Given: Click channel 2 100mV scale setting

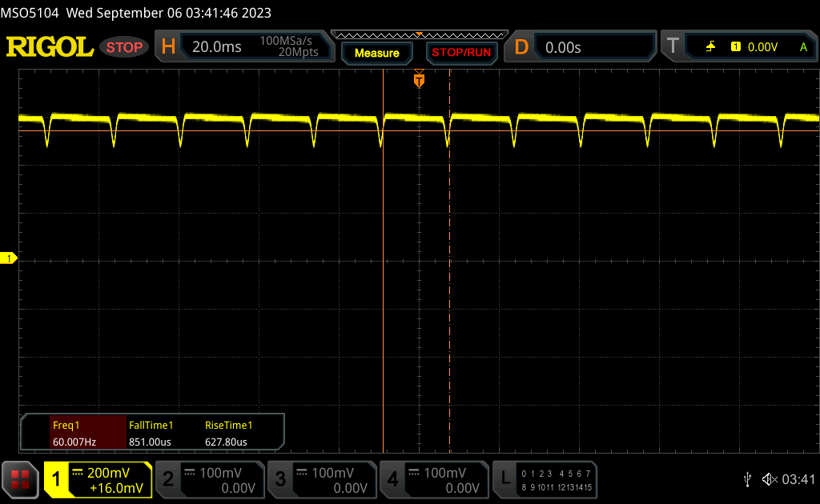Looking at the screenshot, I should tap(221, 473).
